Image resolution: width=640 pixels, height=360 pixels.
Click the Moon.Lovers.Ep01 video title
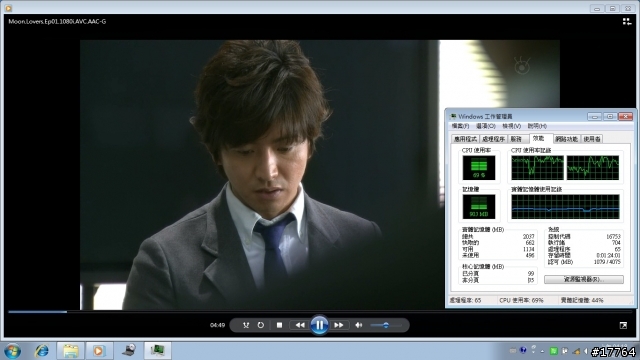[57, 22]
